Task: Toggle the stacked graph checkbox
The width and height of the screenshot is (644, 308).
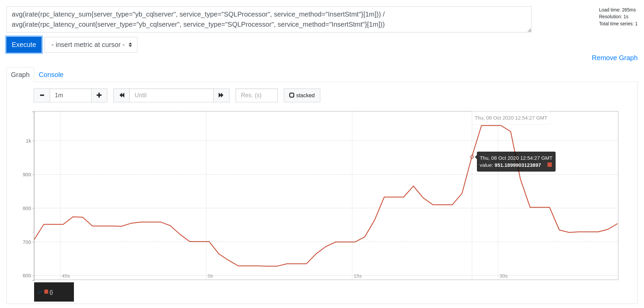Action: point(292,95)
